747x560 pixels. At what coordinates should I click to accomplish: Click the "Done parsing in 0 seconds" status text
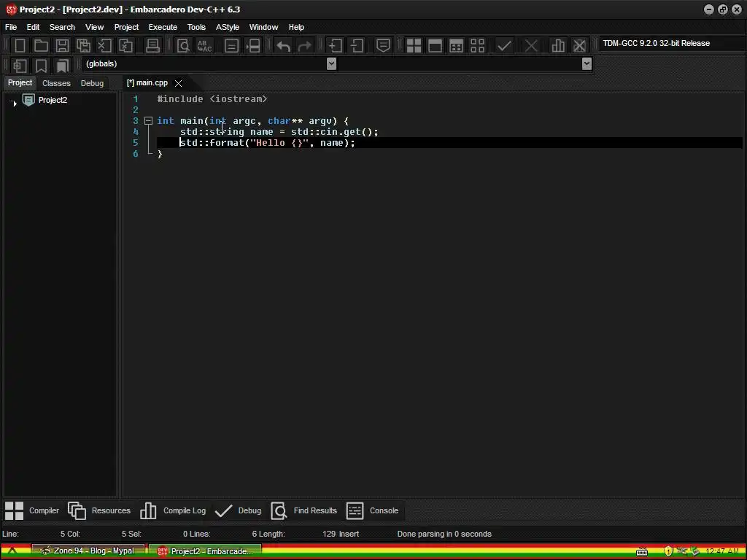tap(444, 534)
